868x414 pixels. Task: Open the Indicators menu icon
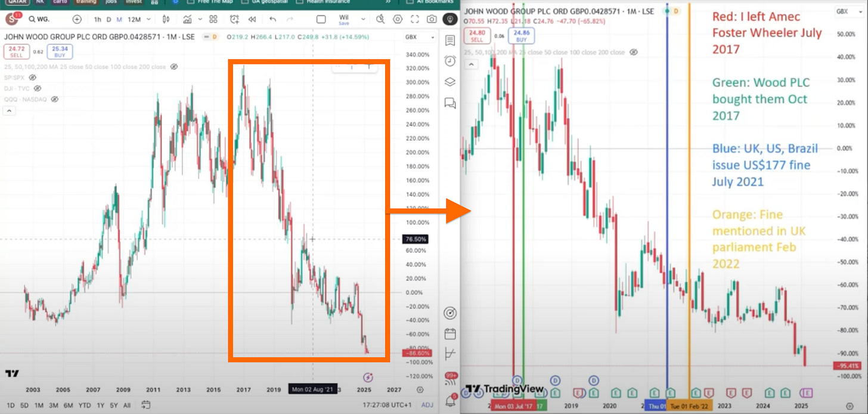tap(188, 20)
